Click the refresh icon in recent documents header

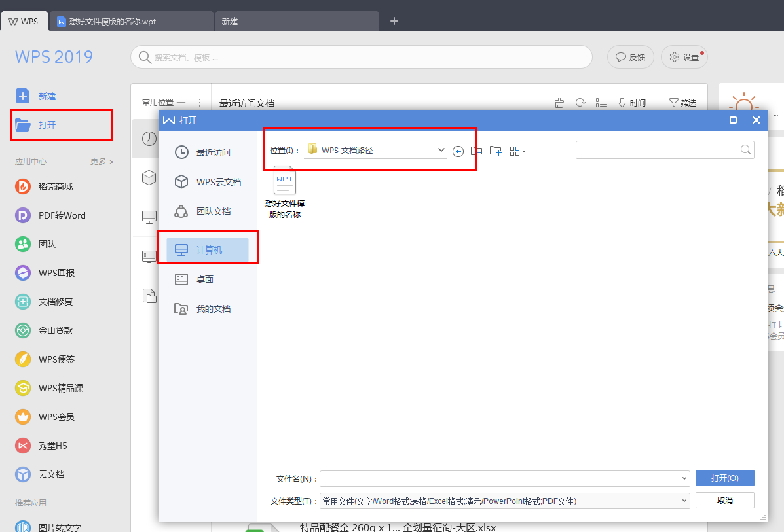coord(580,102)
